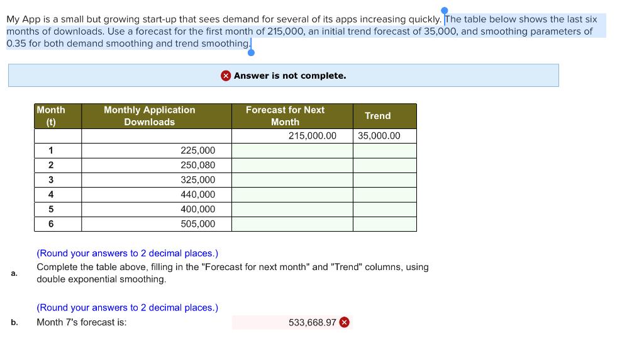Select the Trend cell for month 3

pyautogui.click(x=385, y=180)
